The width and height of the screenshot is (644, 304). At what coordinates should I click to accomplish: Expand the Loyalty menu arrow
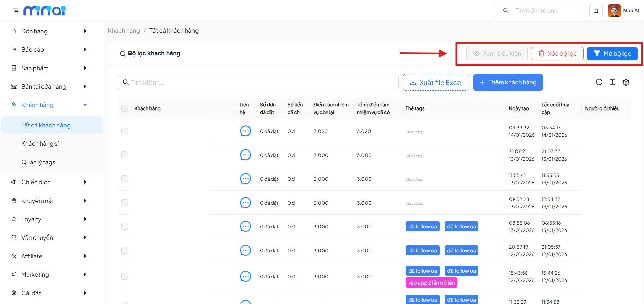85,219
